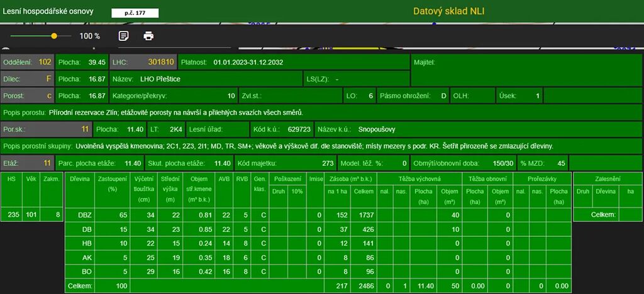644x294 pixels.
Task: Select the LHC 301810 field
Action: (x=143, y=62)
